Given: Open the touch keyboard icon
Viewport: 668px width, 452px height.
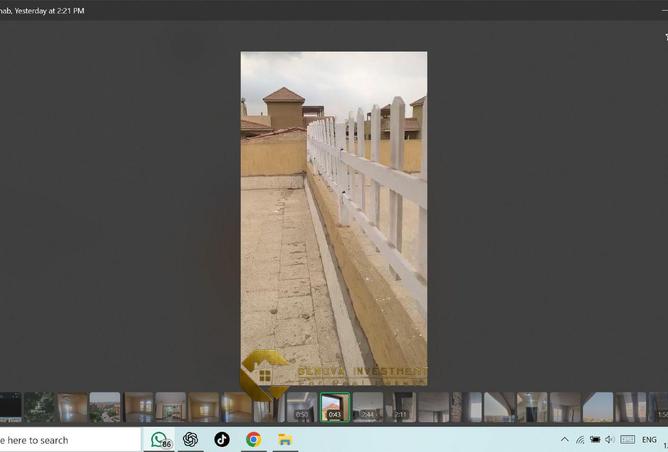Looking at the screenshot, I should click(628, 439).
